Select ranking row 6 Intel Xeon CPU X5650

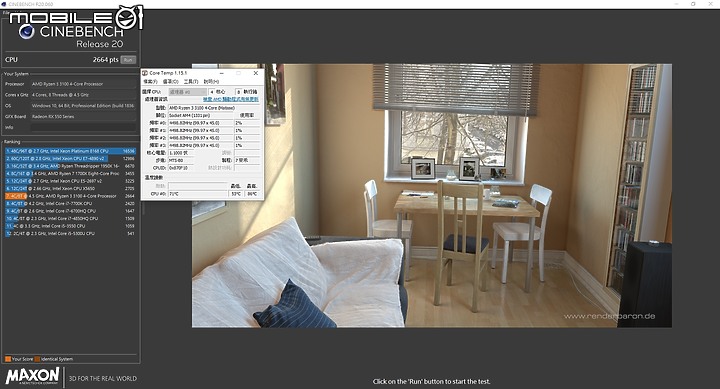[x=70, y=188]
